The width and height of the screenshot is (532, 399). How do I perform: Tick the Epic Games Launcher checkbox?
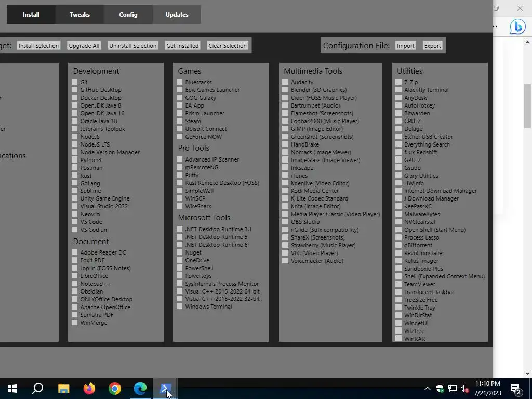coord(179,89)
